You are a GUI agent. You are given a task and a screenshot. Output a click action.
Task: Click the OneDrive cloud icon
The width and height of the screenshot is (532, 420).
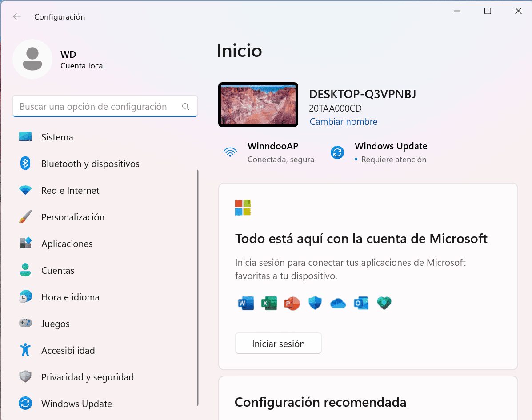338,303
